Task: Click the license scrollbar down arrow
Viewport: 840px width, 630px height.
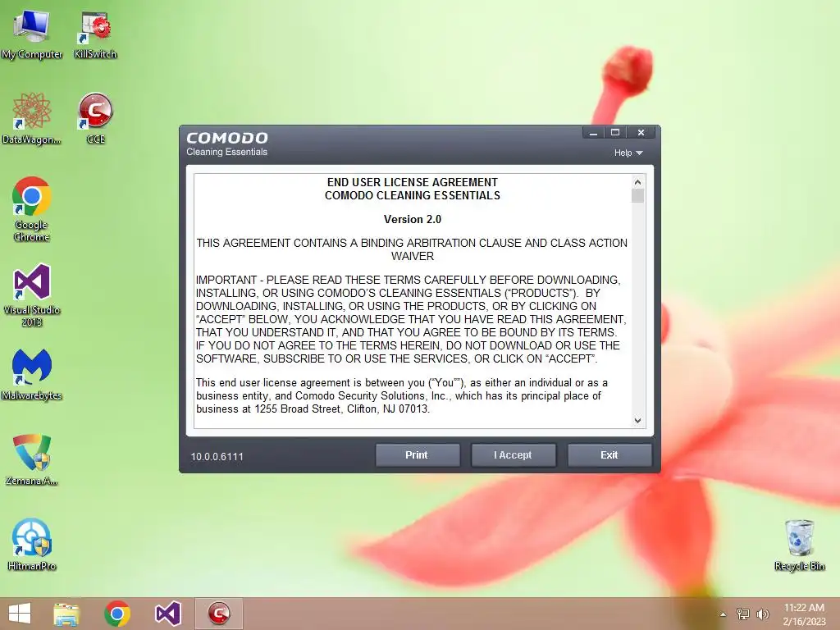Action: coord(637,421)
